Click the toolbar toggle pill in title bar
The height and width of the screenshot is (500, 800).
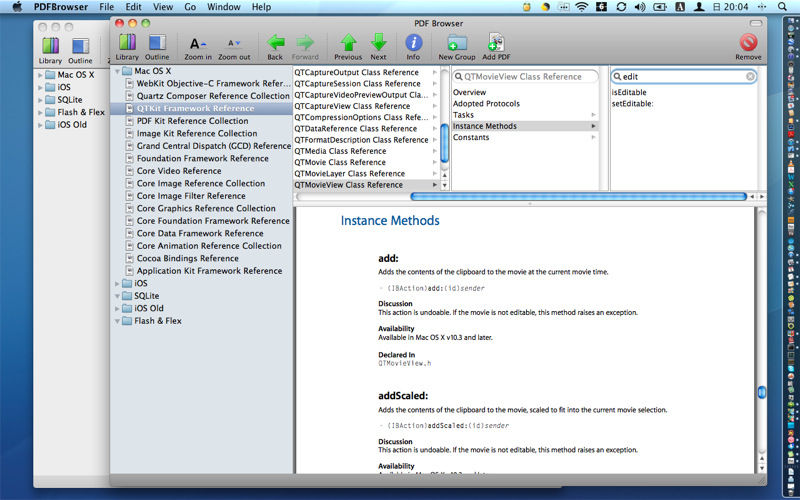coord(756,23)
